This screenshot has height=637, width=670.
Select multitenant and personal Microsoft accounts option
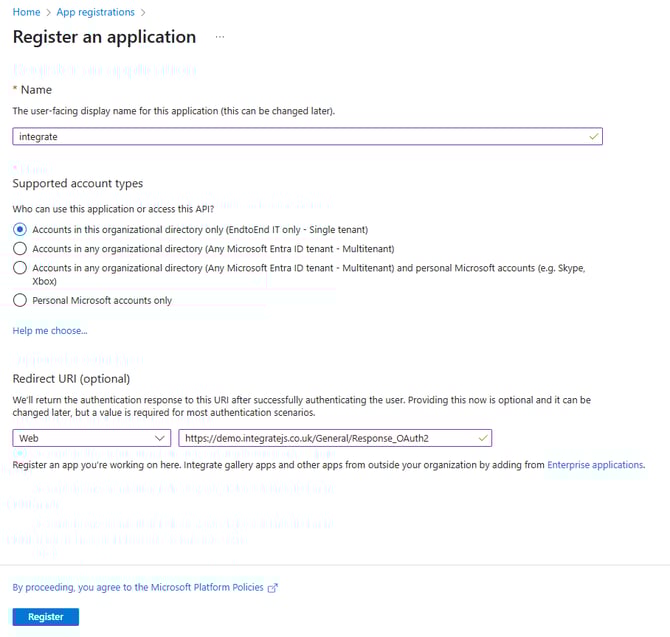tap(20, 268)
